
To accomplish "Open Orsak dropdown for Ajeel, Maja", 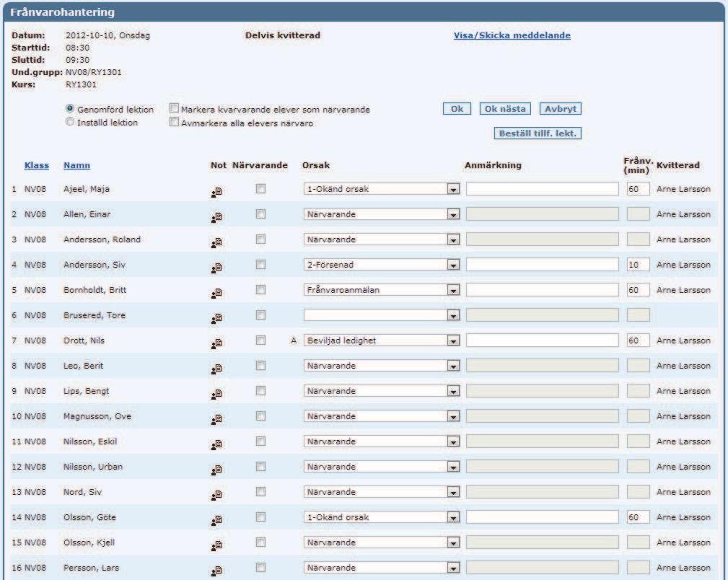I will pyautogui.click(x=382, y=189).
